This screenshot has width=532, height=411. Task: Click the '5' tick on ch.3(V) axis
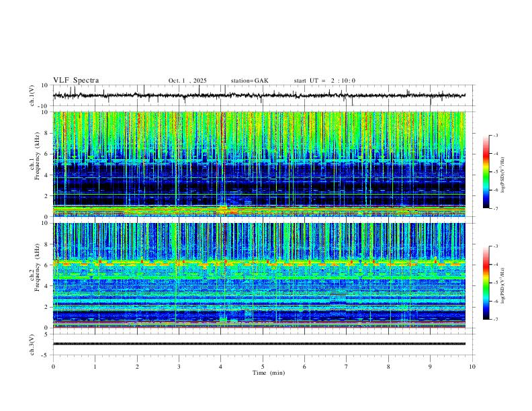(47, 334)
